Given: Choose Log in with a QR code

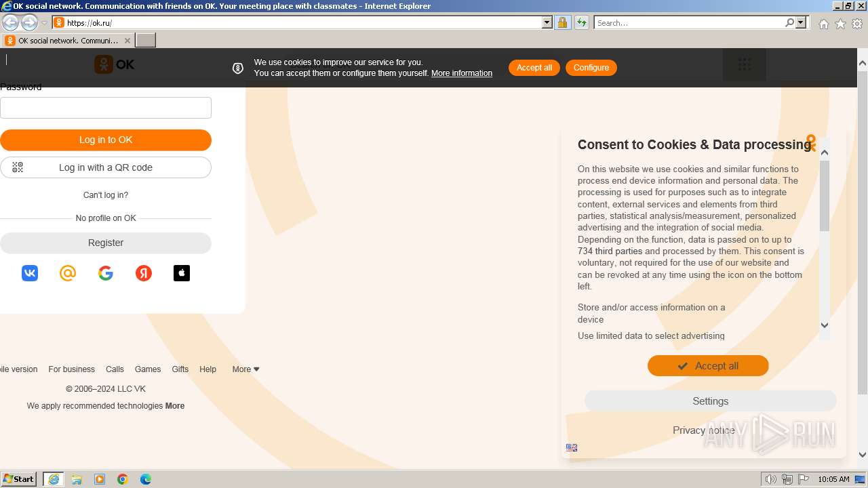Looking at the screenshot, I should [106, 167].
